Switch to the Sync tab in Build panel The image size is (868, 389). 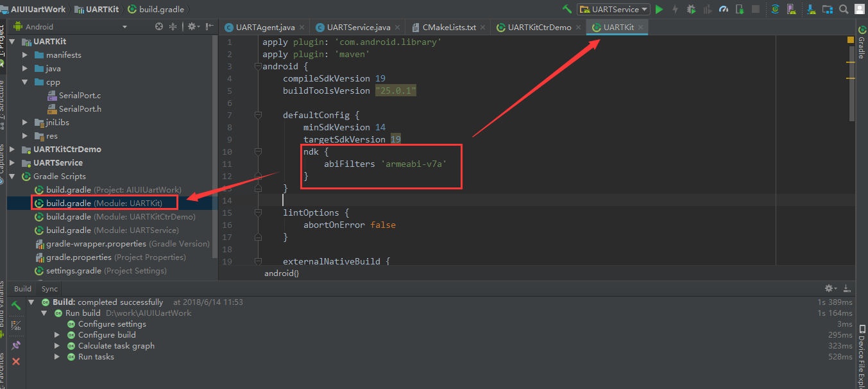49,289
